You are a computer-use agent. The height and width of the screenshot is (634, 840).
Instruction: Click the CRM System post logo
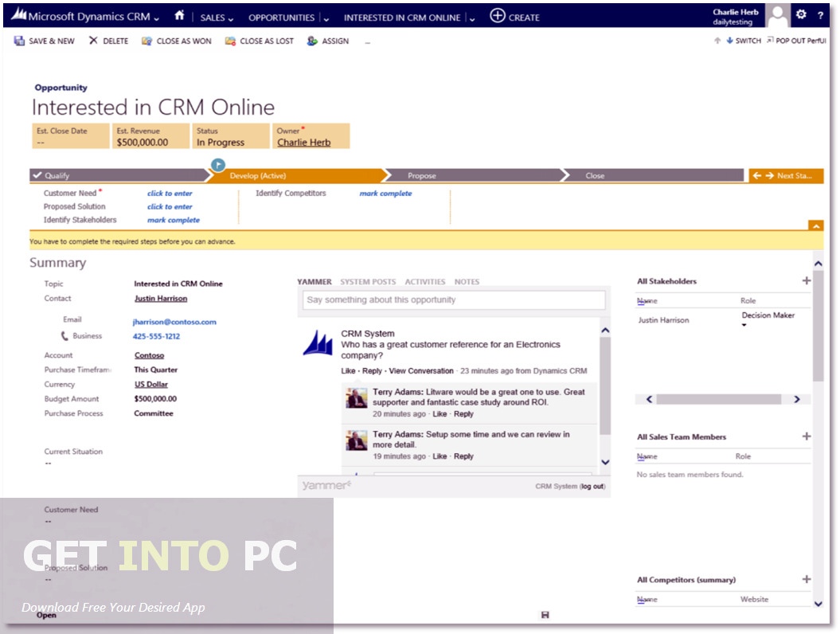tap(318, 343)
